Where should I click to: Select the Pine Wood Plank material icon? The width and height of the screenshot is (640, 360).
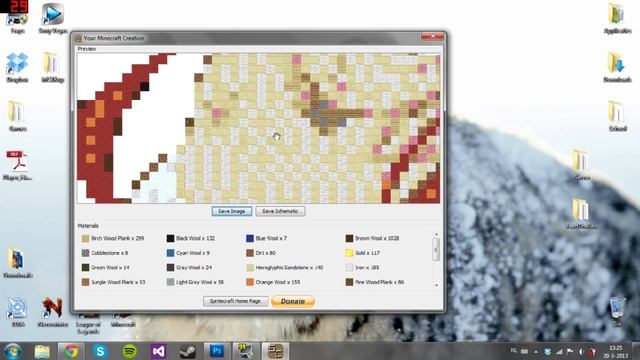point(349,282)
